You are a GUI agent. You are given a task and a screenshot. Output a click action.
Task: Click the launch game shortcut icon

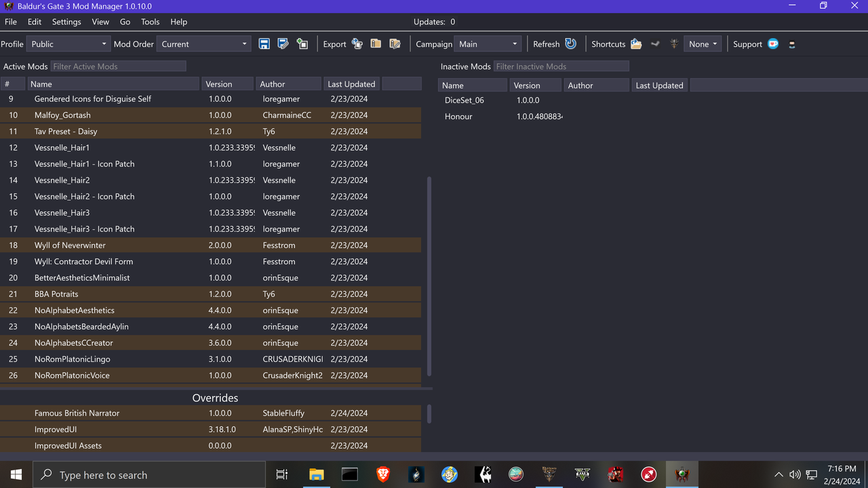674,44
